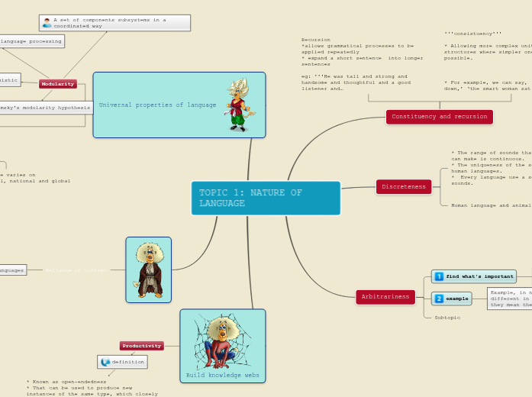Image resolution: width=532 pixels, height=397 pixels.
Task: Click the globe icon beside definition
Action: coord(105,362)
